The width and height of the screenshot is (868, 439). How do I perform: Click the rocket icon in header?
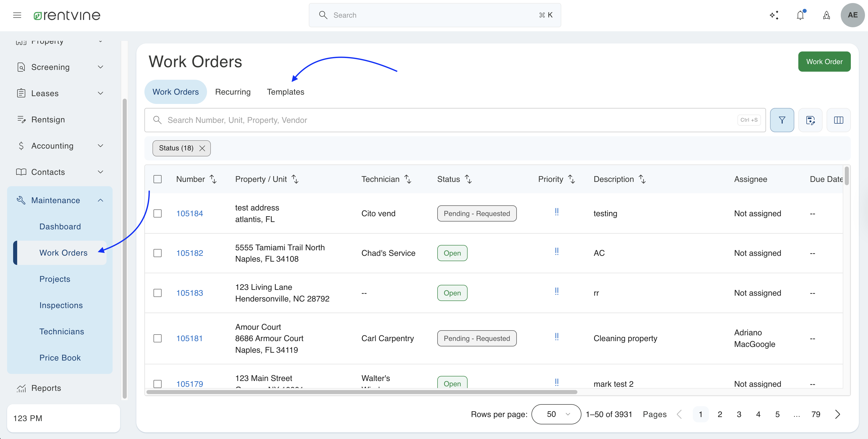click(826, 15)
